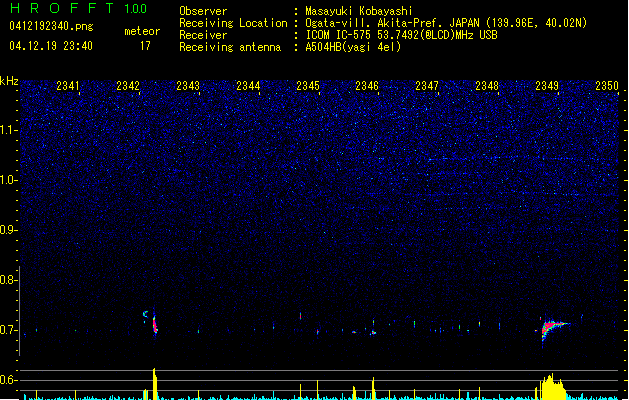Screen dimensions: 629x400
Task: Select the filename 0412192340.png
Action: coord(51,26)
